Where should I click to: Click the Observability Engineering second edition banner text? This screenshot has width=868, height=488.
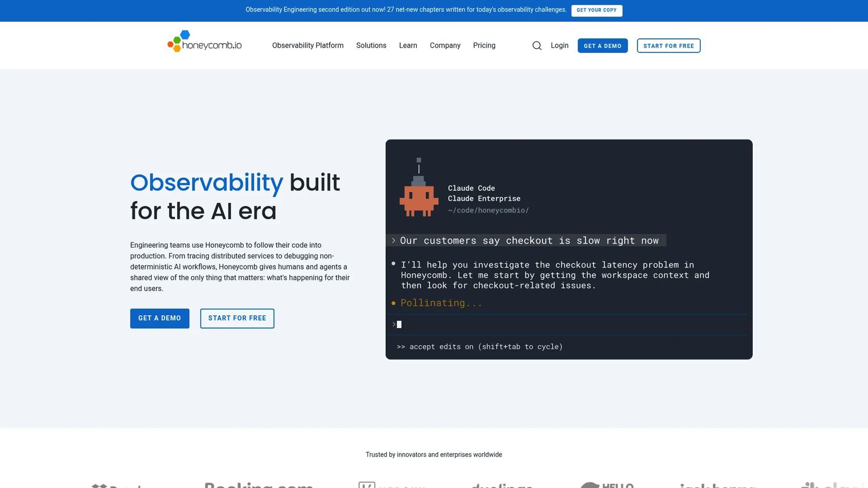[406, 10]
